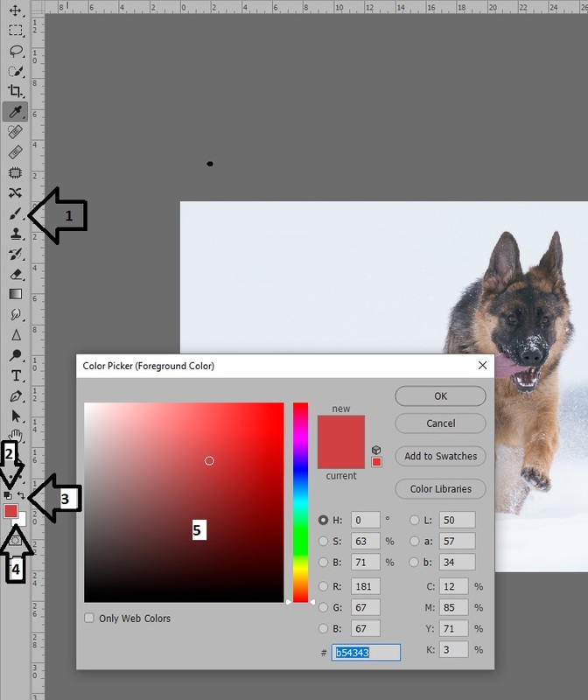The width and height of the screenshot is (588, 700).
Task: Select the Crop tool
Action: [x=16, y=91]
